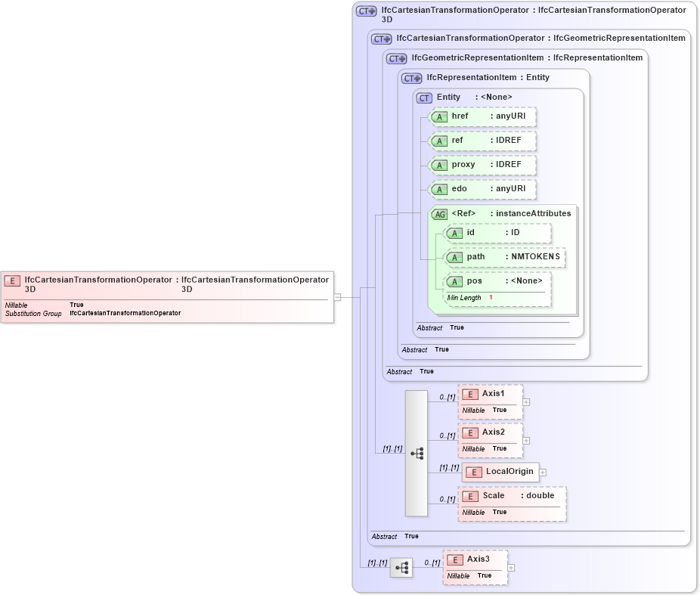
Task: Click the Min Length 1 constraint under pos
Action: [467, 298]
